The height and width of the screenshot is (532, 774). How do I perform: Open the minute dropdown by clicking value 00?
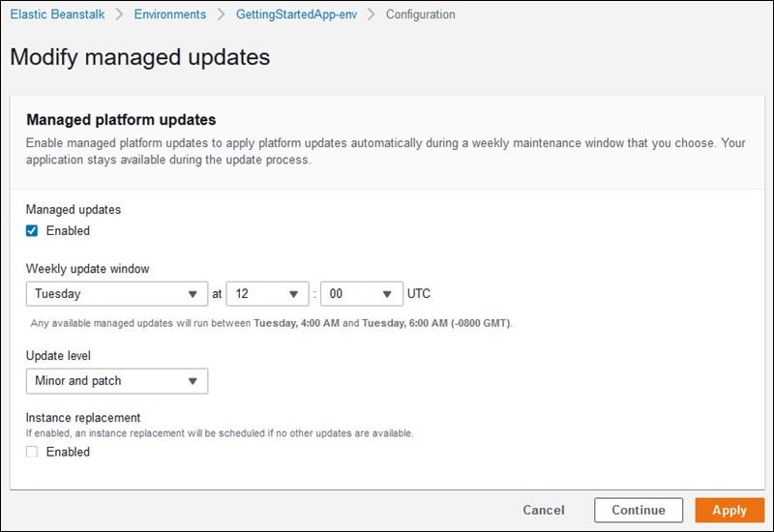coord(338,294)
